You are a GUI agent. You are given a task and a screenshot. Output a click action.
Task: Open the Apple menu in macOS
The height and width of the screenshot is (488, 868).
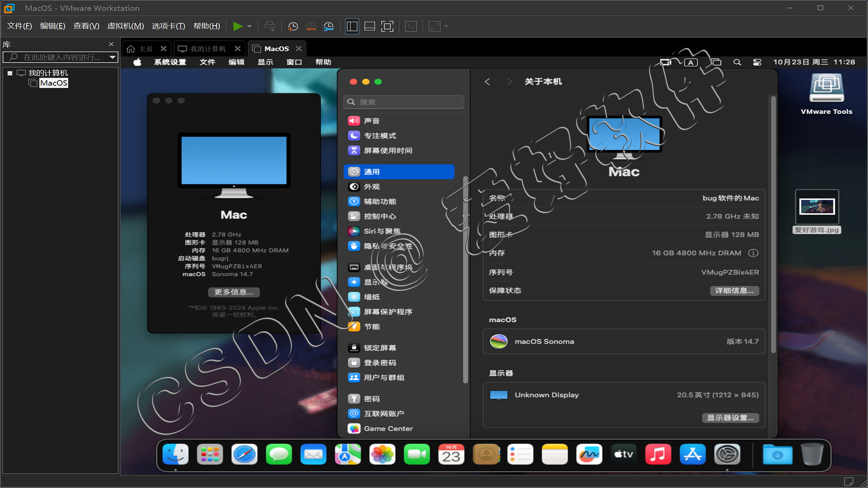pos(137,62)
